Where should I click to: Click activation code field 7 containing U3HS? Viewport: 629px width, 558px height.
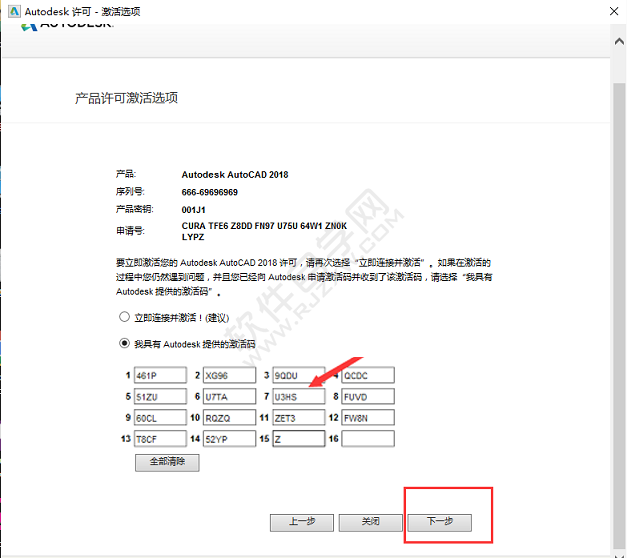tap(299, 397)
